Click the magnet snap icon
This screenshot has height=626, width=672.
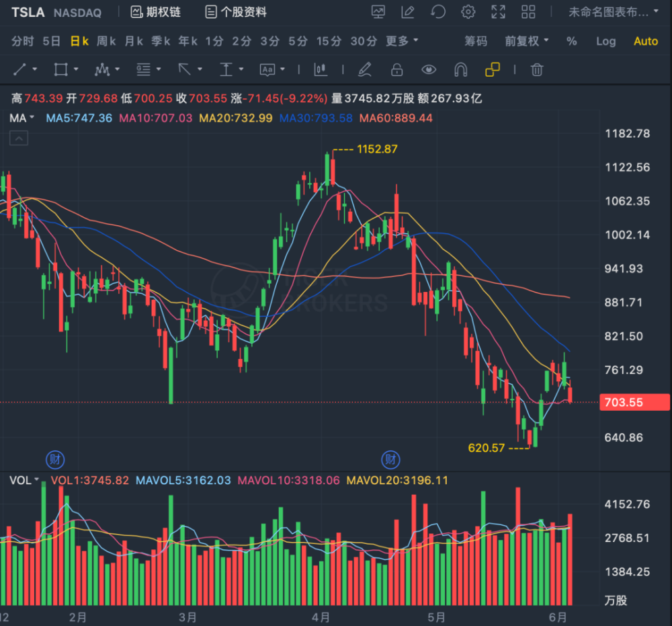pos(460,69)
